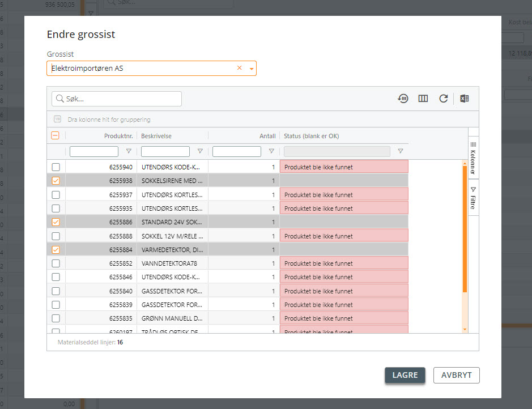Uncheck the row for product 6255884
Image resolution: width=532 pixels, height=409 pixels.
tap(56, 250)
